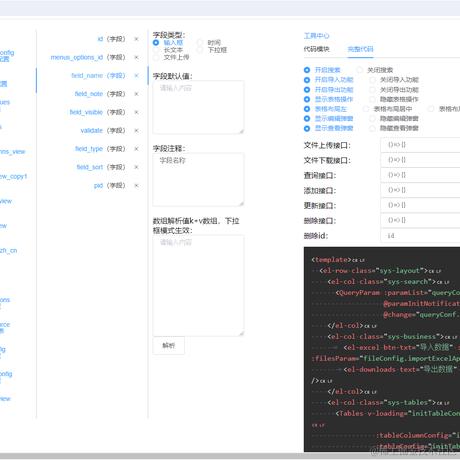The height and width of the screenshot is (460, 460).
Task: Click the 解析 button
Action: 169,346
